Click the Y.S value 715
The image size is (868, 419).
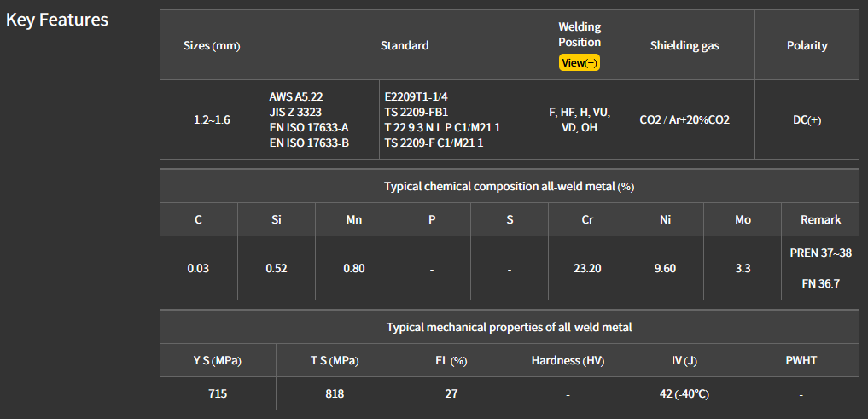tap(216, 393)
